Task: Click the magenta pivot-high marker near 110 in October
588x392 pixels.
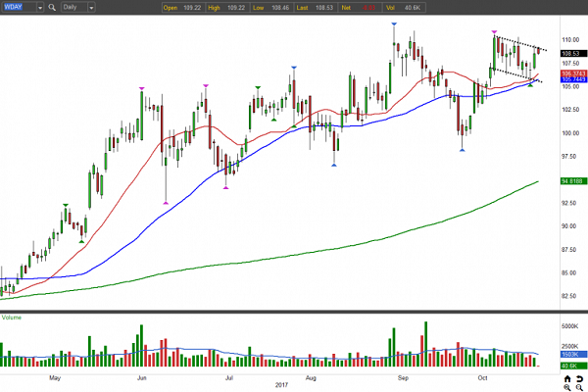Action: [493, 31]
